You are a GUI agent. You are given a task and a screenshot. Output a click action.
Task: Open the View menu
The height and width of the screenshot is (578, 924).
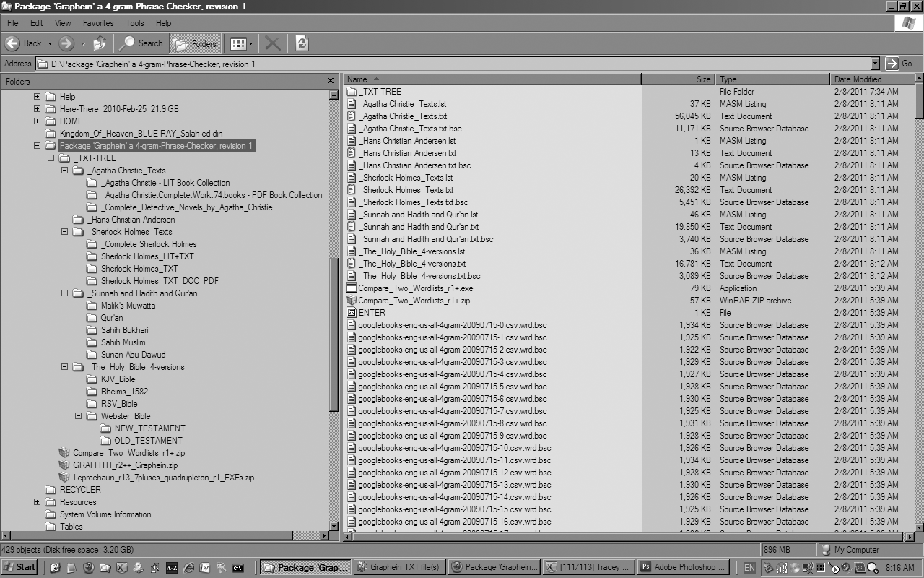[63, 23]
